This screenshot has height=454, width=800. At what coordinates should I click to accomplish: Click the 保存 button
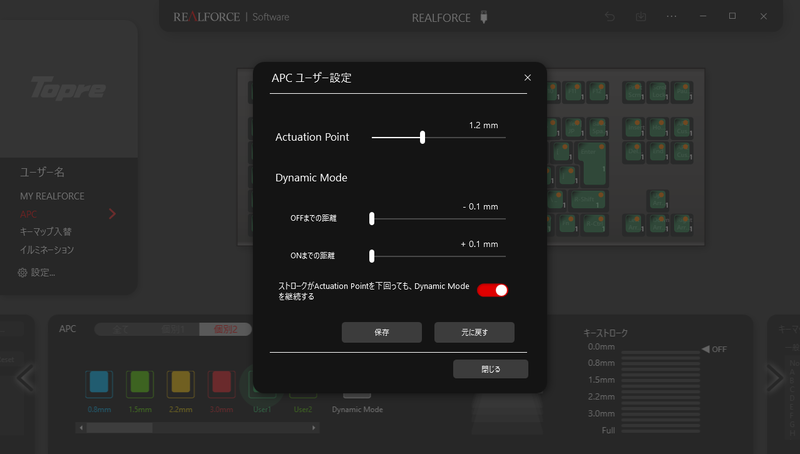tap(382, 332)
